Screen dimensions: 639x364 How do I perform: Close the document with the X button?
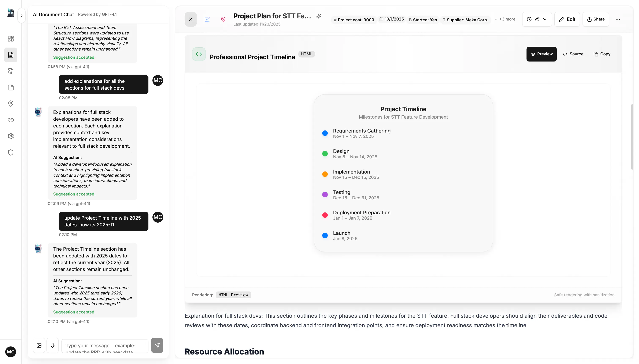pos(191,19)
